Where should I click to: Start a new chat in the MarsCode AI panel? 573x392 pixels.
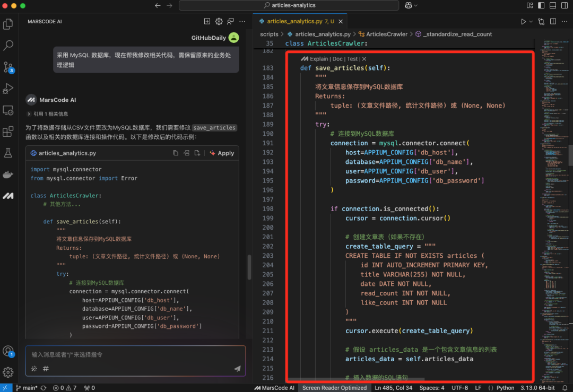pos(207,22)
